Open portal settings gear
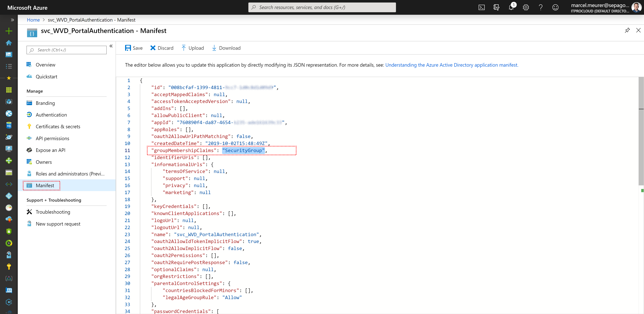The image size is (644, 314). pyautogui.click(x=526, y=8)
